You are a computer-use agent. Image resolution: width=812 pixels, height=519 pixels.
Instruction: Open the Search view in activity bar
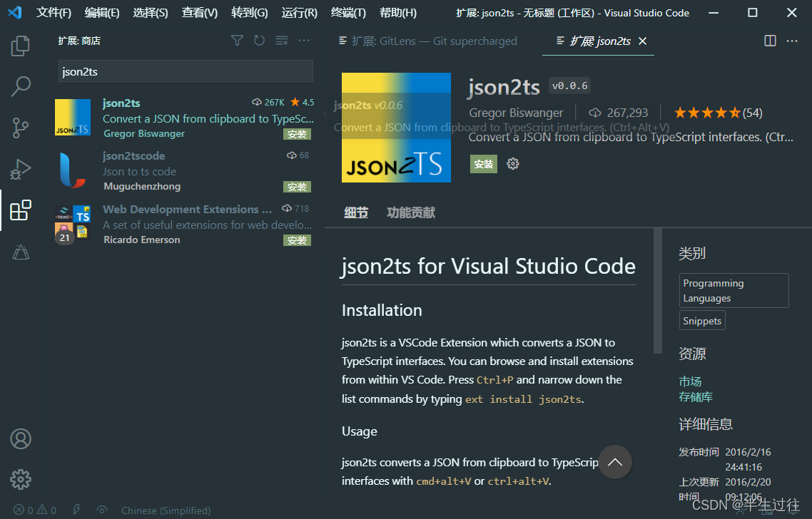[x=21, y=86]
